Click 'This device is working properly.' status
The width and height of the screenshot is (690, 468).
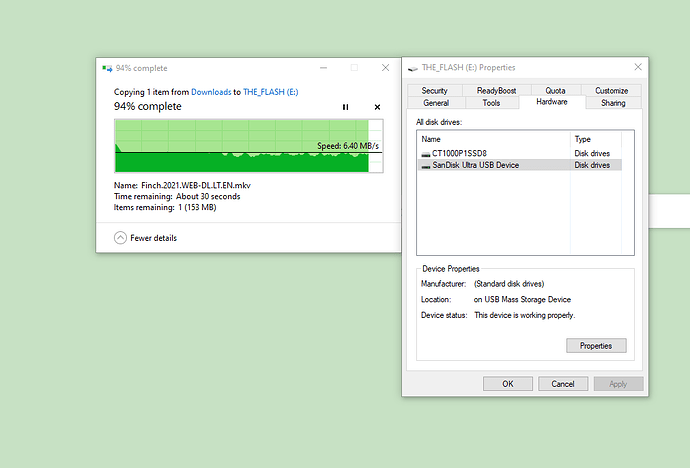click(525, 315)
